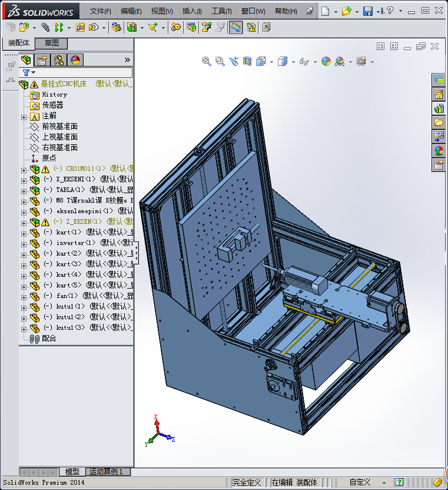Click the New document icon

[x=325, y=11]
